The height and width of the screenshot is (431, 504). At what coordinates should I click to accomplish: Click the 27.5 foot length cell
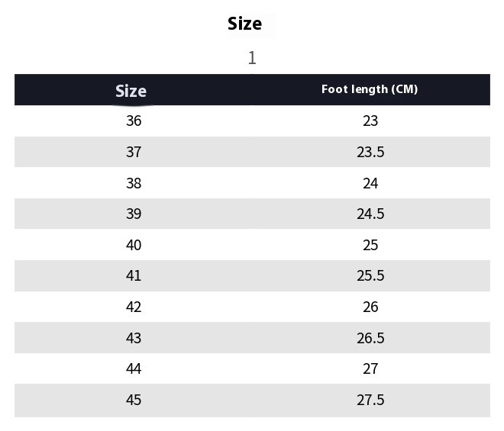[x=370, y=400]
